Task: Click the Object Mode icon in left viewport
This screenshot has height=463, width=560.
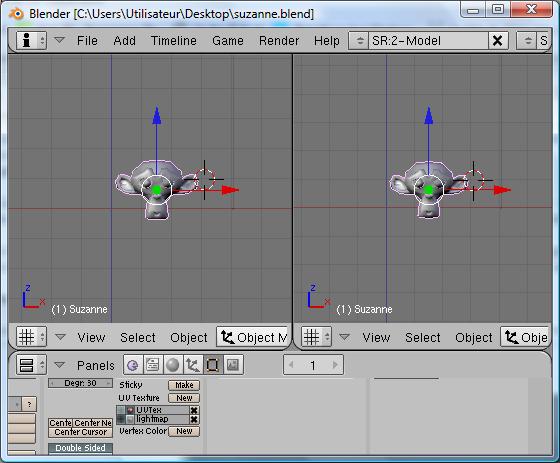Action: [x=228, y=337]
